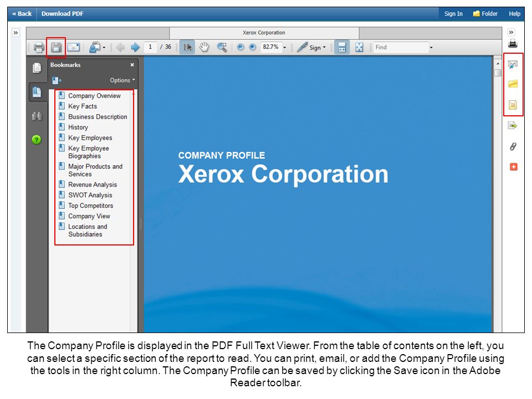Click the new bookmark icon

pyautogui.click(x=57, y=80)
